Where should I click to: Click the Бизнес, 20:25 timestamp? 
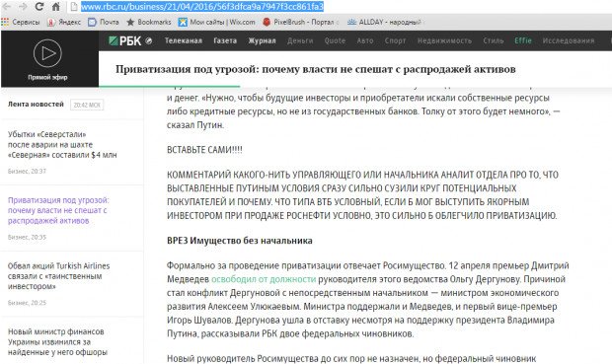click(x=27, y=303)
